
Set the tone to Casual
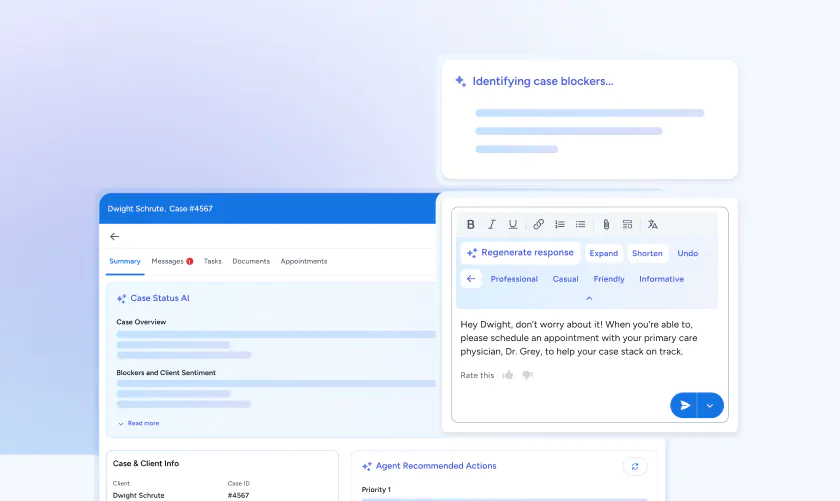tap(565, 279)
